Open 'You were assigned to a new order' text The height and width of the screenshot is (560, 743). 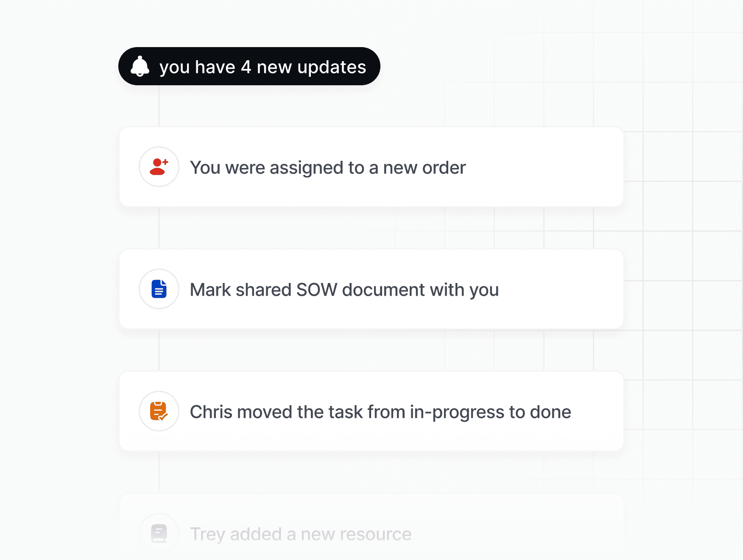click(328, 168)
